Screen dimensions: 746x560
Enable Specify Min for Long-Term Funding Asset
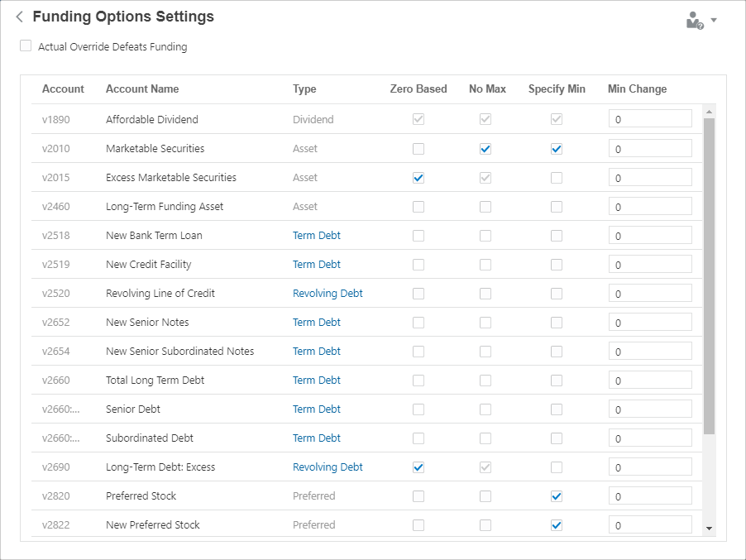556,206
